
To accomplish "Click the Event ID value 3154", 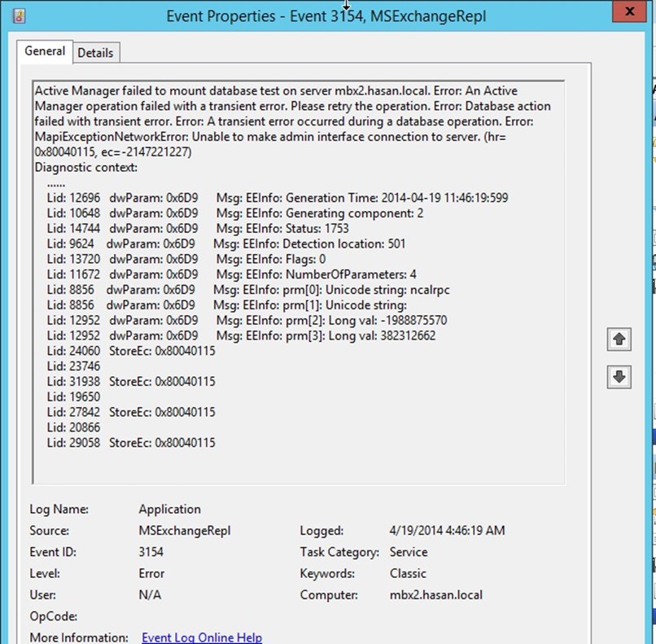I will 151,552.
